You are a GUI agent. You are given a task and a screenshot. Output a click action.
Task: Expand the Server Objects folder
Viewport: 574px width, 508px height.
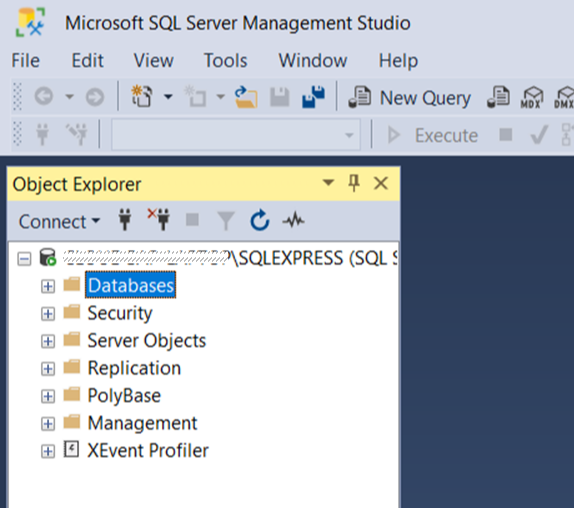(x=48, y=341)
